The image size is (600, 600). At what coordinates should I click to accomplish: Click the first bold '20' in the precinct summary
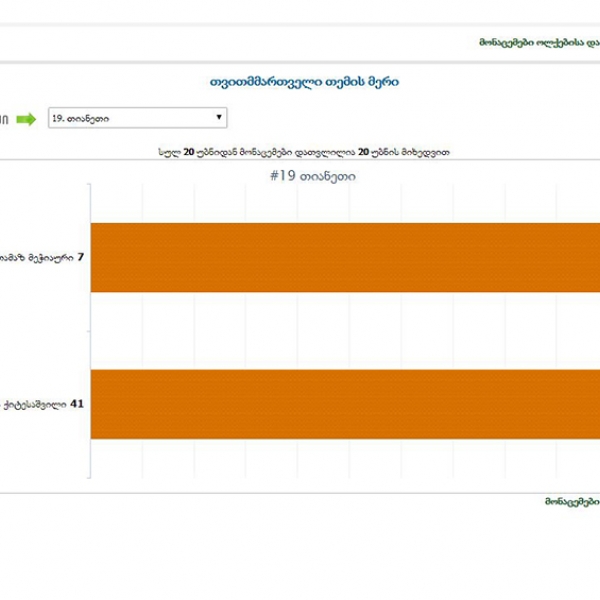pos(189,152)
